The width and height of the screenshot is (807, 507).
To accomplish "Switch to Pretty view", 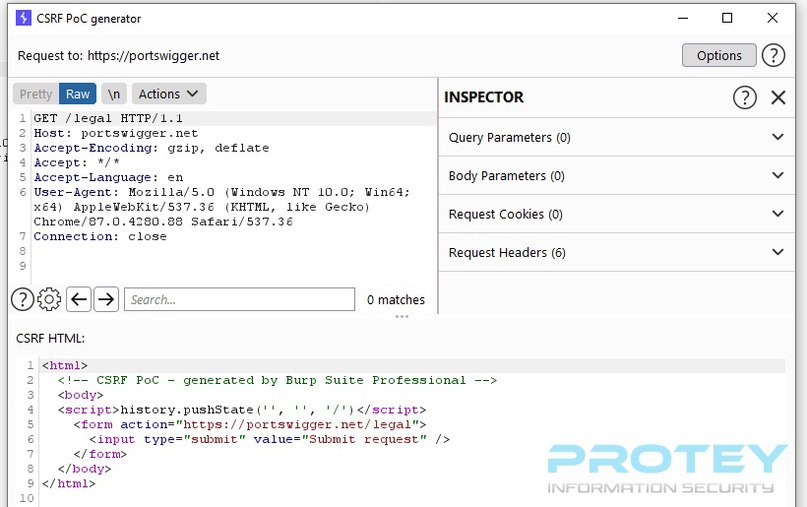I will click(x=36, y=94).
